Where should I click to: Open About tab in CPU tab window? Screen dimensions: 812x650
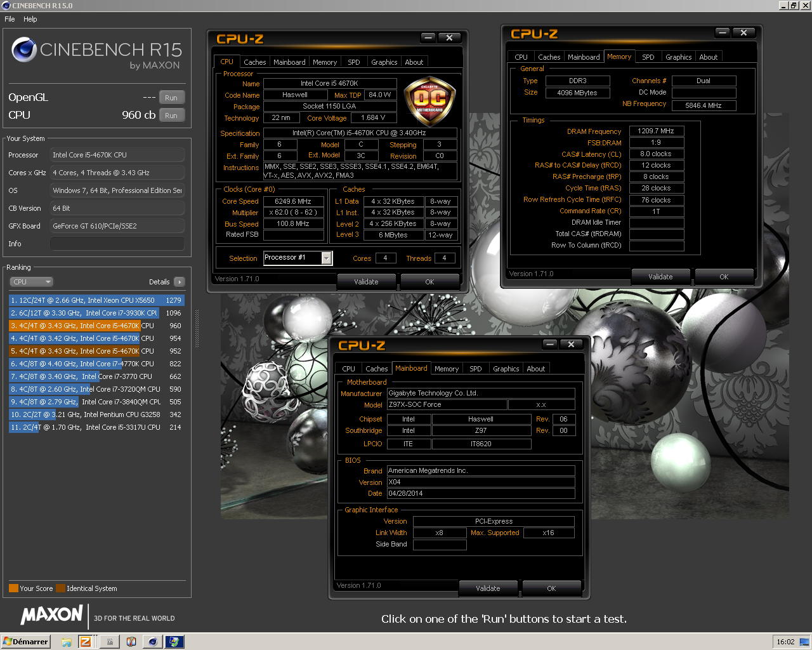coord(414,62)
